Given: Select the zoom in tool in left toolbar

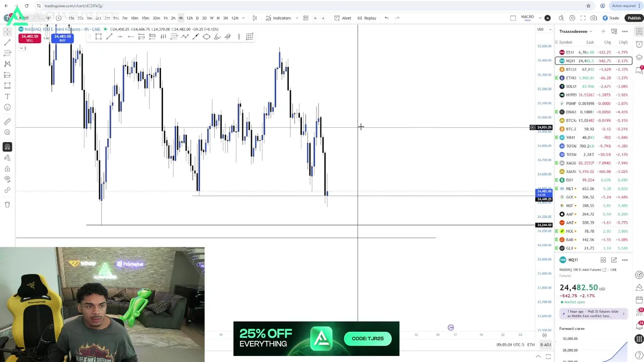Looking at the screenshot, I should click(x=7, y=132).
